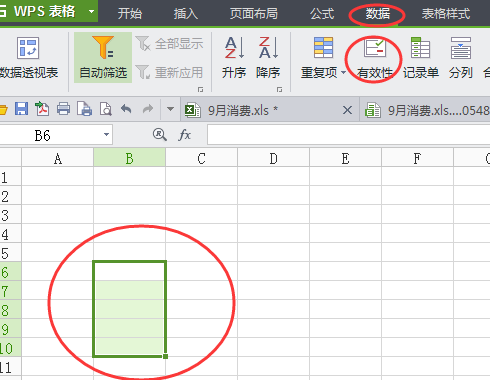Click the 重新应用 reapply filter button
The image size is (490, 380).
[x=169, y=72]
